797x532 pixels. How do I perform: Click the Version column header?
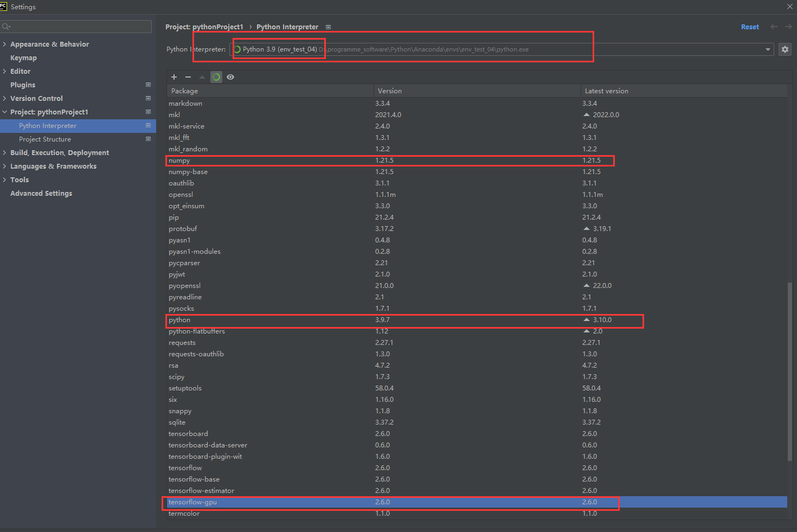477,91
